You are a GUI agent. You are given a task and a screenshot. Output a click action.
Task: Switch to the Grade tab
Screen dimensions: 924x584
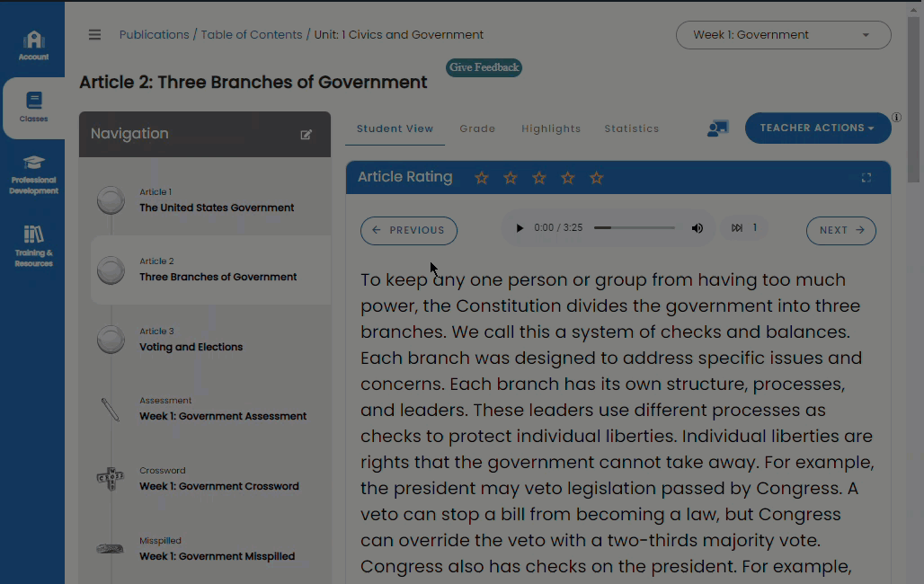click(477, 128)
